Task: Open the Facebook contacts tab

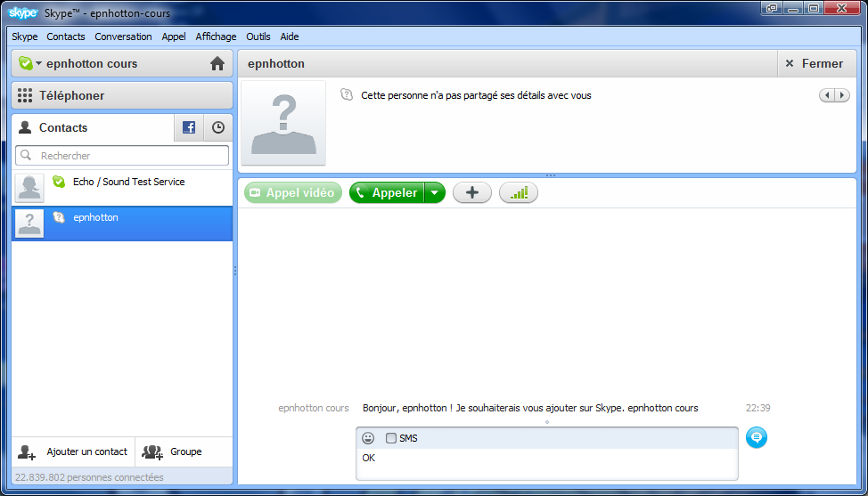Action: (x=189, y=127)
